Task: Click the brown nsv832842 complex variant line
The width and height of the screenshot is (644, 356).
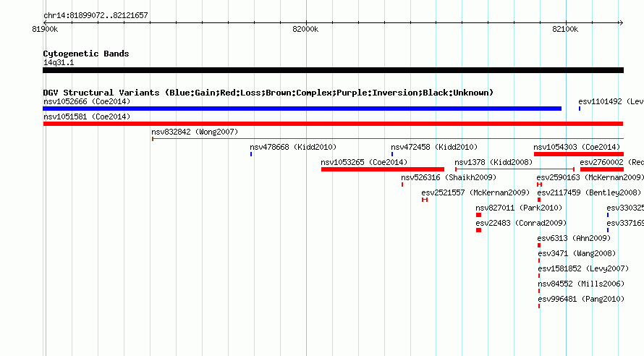Action: [x=388, y=139]
